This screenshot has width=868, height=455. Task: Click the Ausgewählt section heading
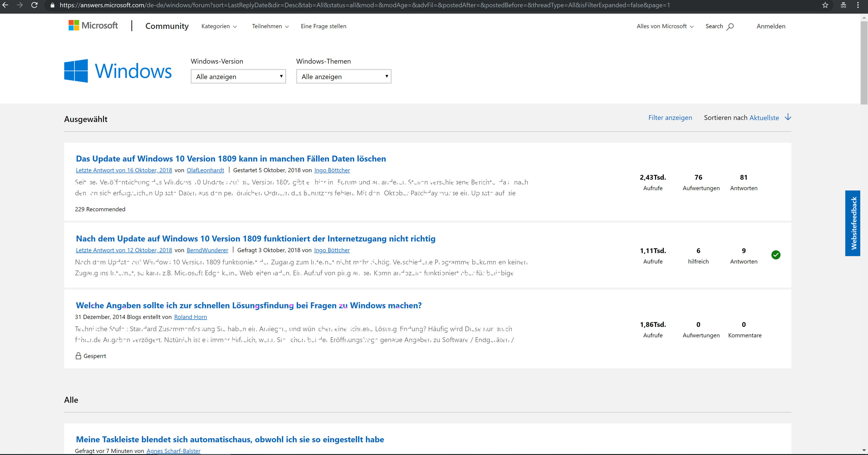click(x=86, y=119)
